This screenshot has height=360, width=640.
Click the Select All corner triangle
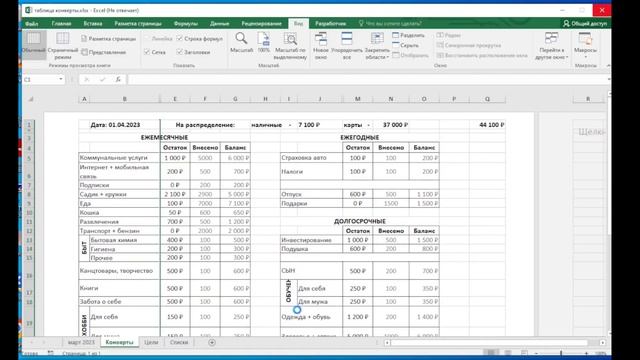[31, 99]
